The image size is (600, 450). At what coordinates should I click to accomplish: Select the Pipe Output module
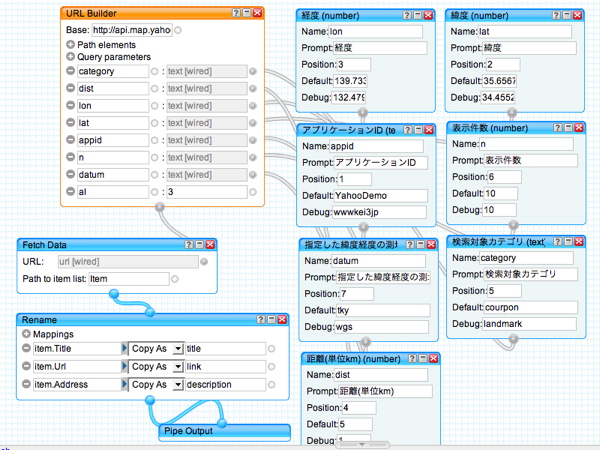[200, 431]
